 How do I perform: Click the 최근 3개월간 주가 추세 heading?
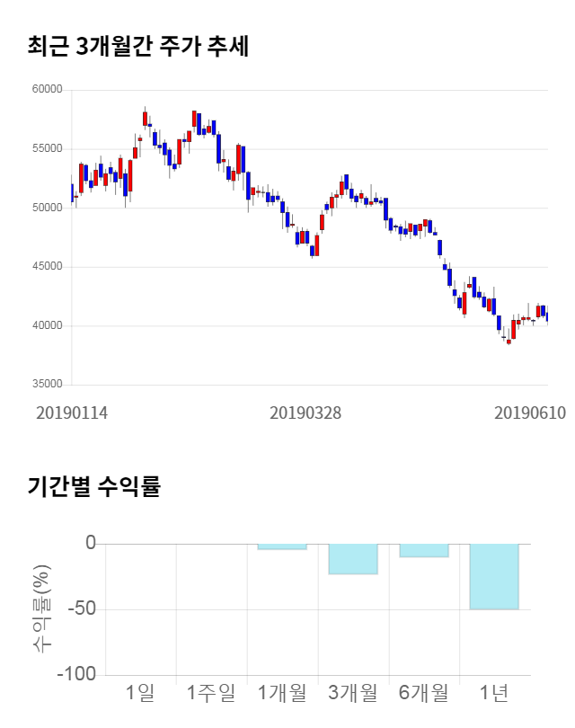pos(138,47)
